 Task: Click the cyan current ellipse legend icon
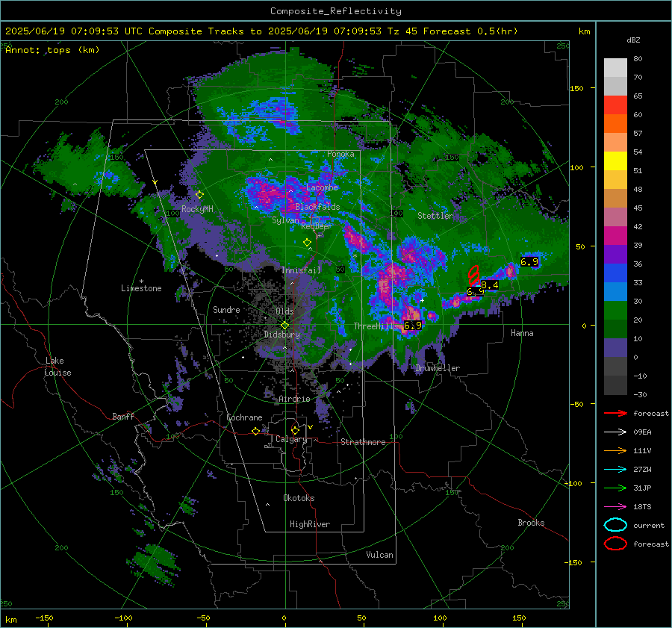tap(615, 525)
